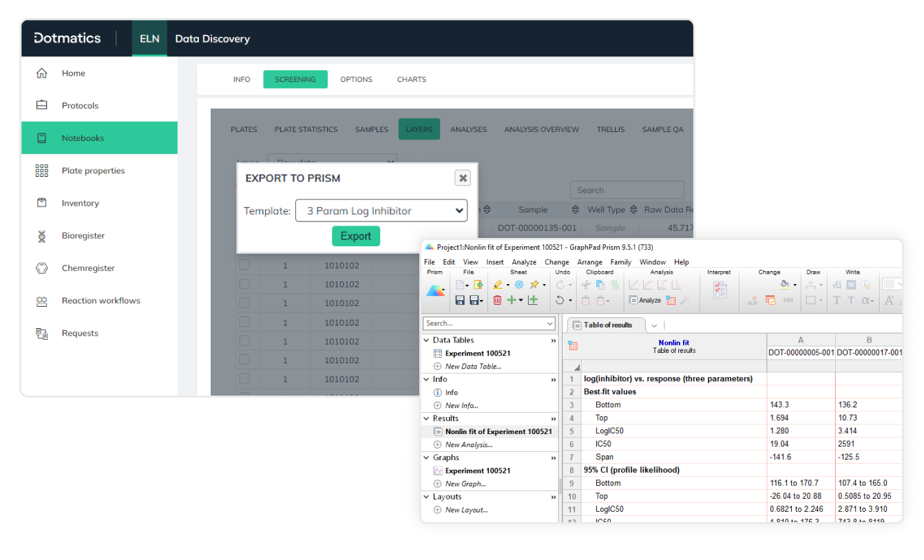Screen dimensions: 924x560
Task: Click the Change analysis parameters table icon
Action: [670, 300]
